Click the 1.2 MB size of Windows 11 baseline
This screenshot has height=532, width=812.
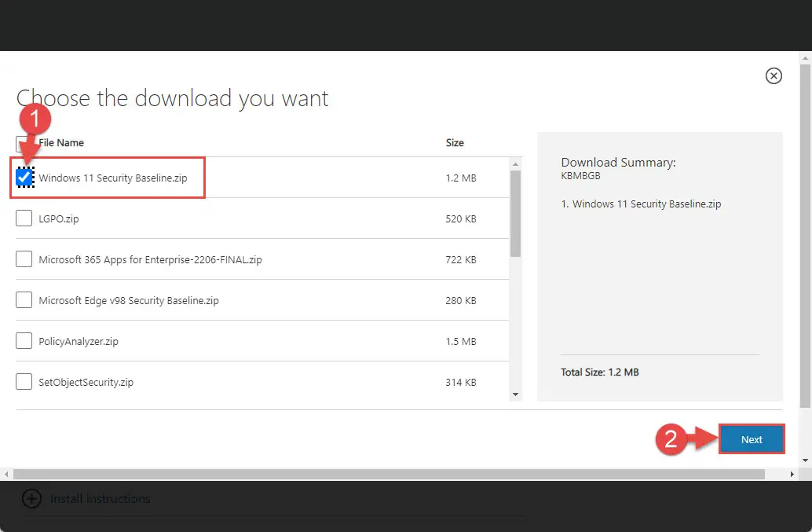coord(461,178)
